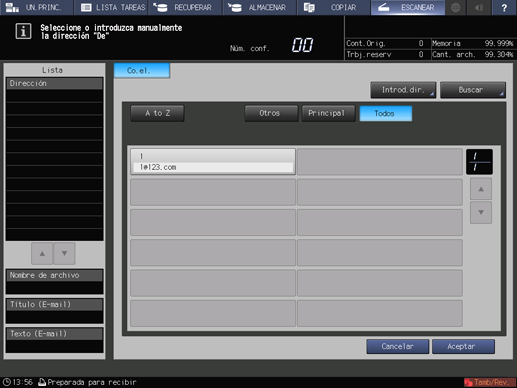Image resolution: width=517 pixels, height=388 pixels.
Task: Open help with the question mark icon
Action: [x=504, y=7]
